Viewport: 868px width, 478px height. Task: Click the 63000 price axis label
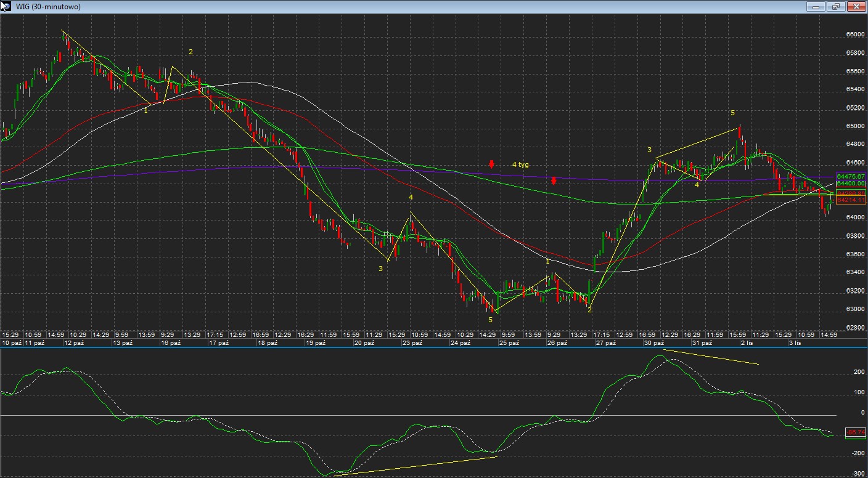coord(854,309)
